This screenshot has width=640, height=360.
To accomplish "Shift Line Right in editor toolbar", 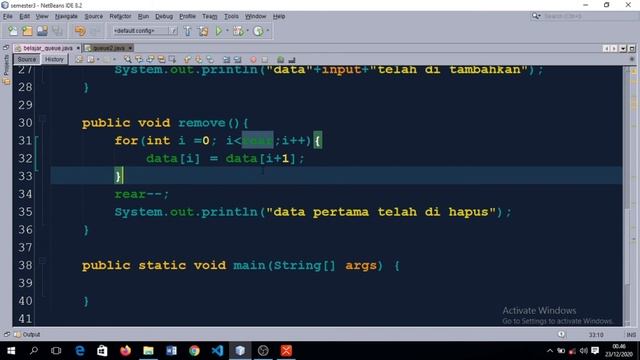I will click(x=237, y=60).
